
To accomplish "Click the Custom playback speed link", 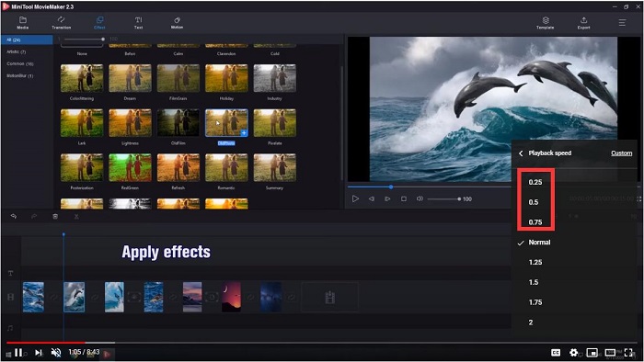I will (621, 153).
